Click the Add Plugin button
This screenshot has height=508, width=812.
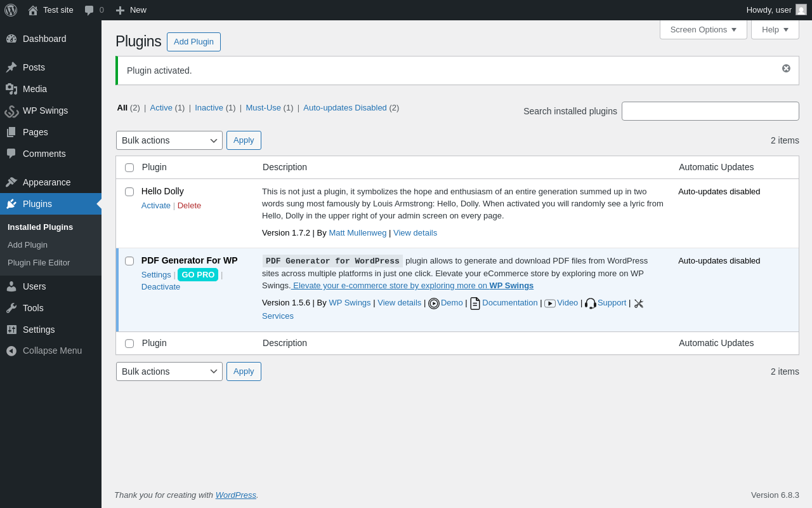[193, 42]
